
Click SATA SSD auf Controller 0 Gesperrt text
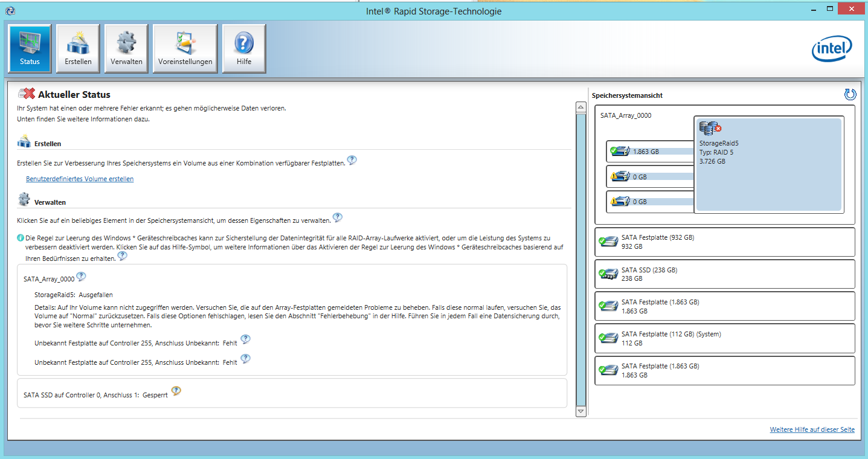(95, 395)
